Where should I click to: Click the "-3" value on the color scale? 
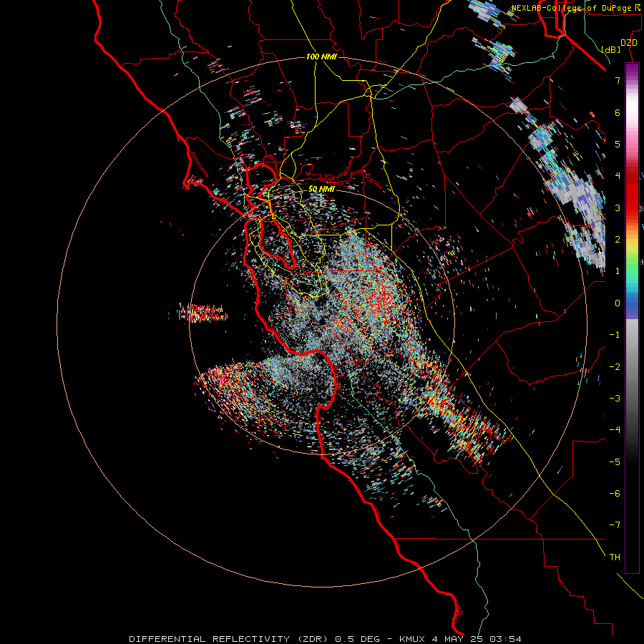(615, 399)
